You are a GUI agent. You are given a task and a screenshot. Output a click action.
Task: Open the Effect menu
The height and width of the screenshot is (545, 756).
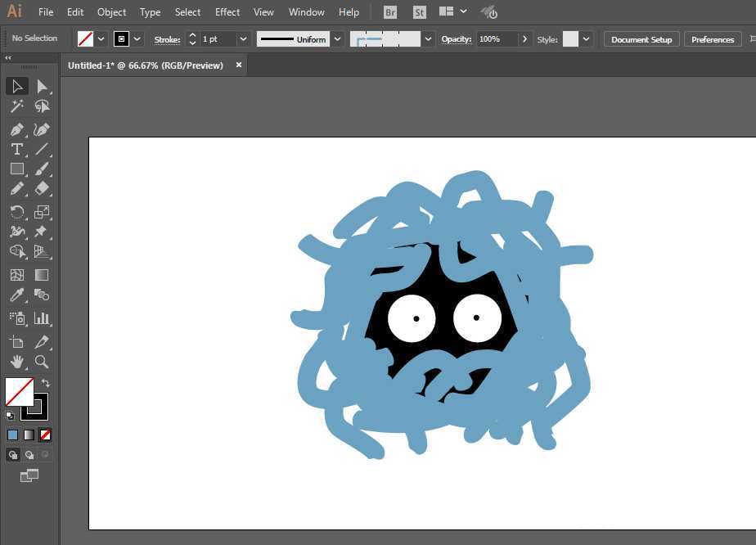pyautogui.click(x=227, y=12)
